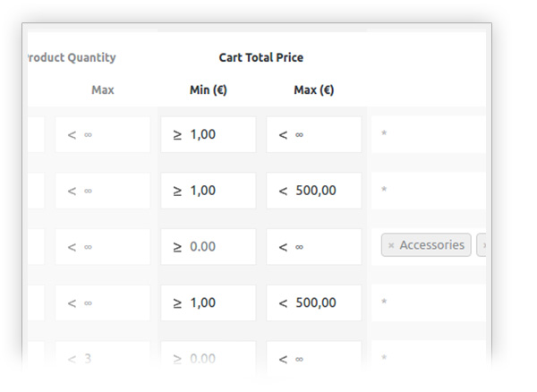
Task: Click third row Max (€) infinity field
Action: [314, 246]
